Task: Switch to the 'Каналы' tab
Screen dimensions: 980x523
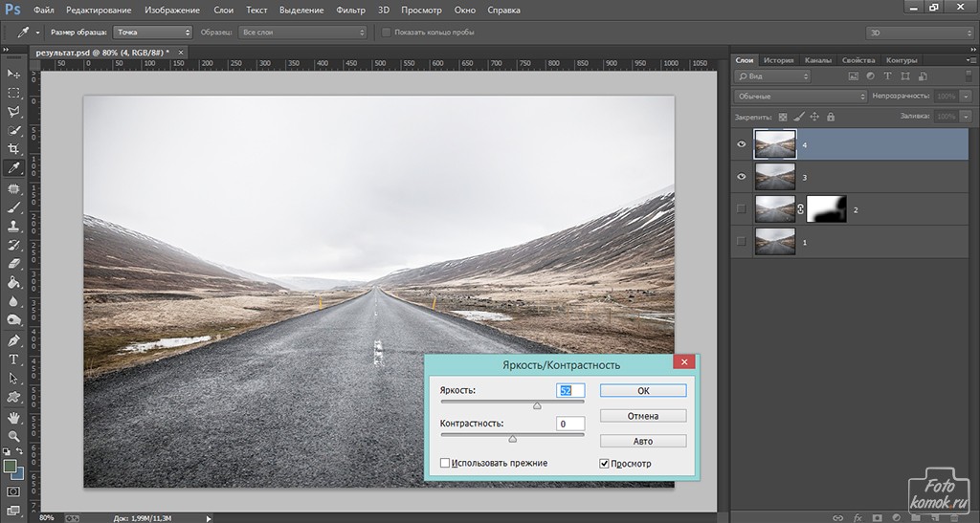Action: pyautogui.click(x=818, y=60)
